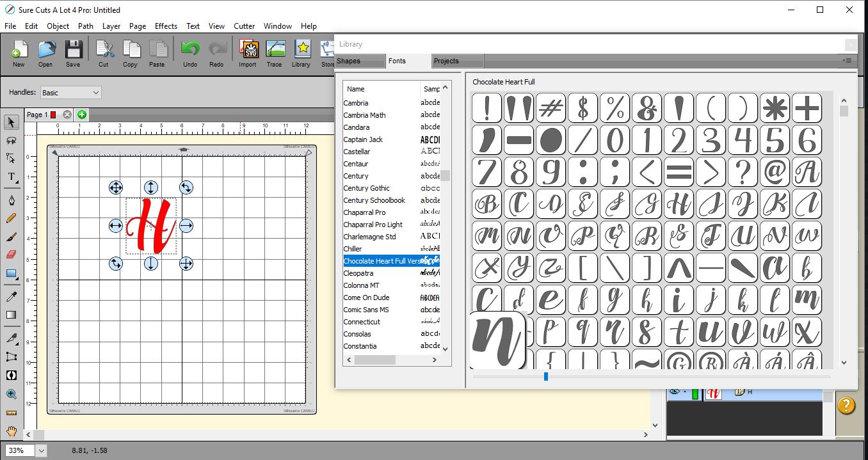The height and width of the screenshot is (460, 868).
Task: Open the Handles dropdown showing Basic
Action: [70, 93]
